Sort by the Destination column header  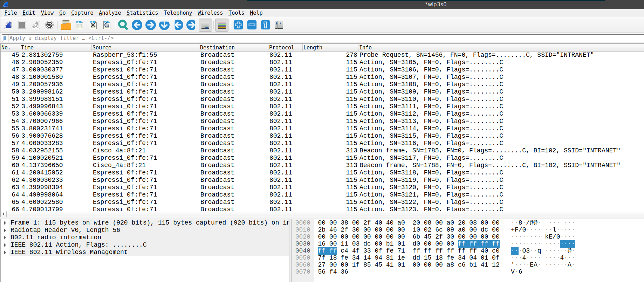(233, 47)
